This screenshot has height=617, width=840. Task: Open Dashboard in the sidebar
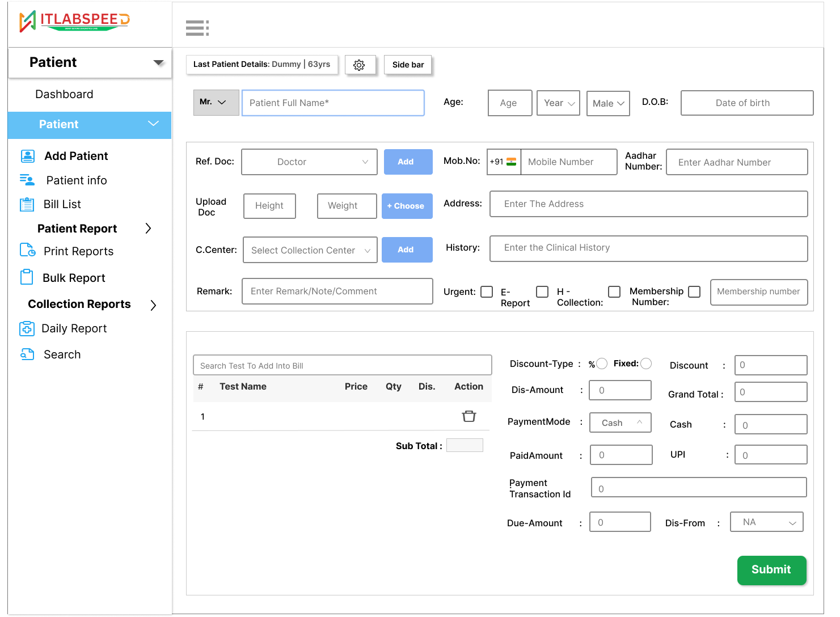click(64, 94)
